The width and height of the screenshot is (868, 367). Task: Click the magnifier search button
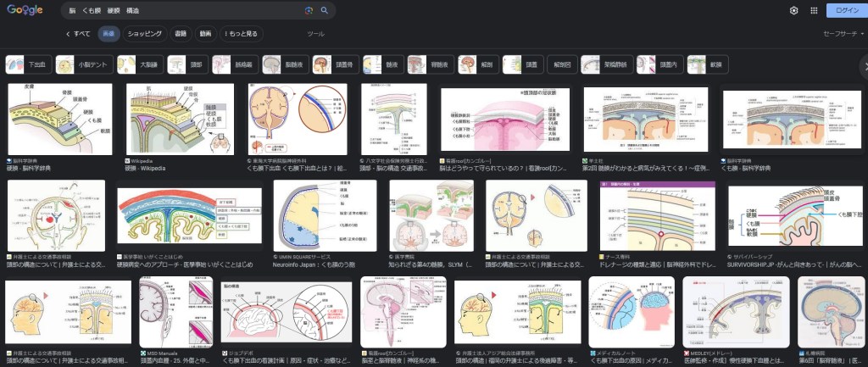click(x=324, y=10)
